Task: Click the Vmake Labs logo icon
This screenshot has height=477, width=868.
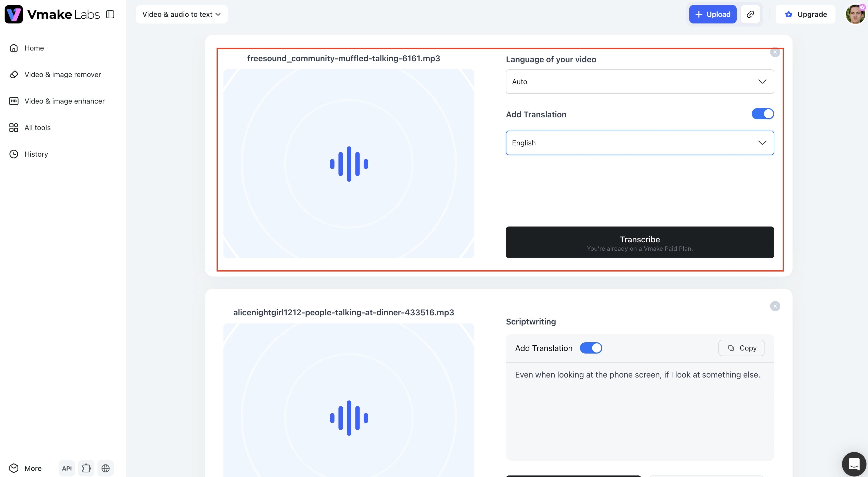Action: [14, 14]
